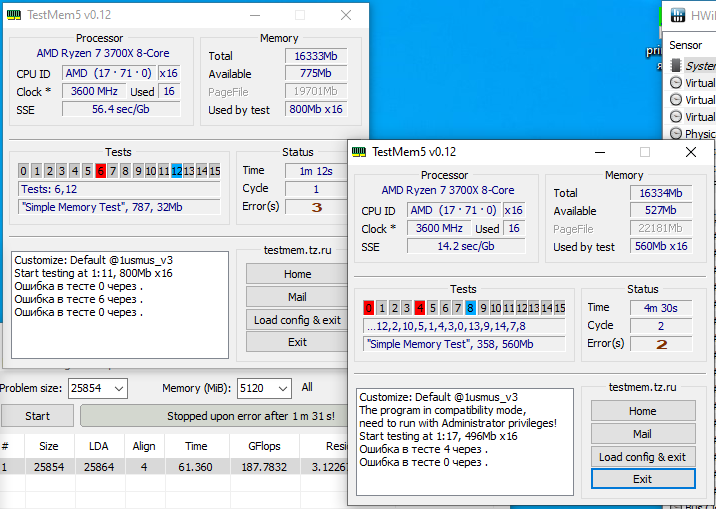Screen dimensions: 716x509
Task: Click 'Simple Memory Test, 787, 32Mb' field
Action: [119, 207]
